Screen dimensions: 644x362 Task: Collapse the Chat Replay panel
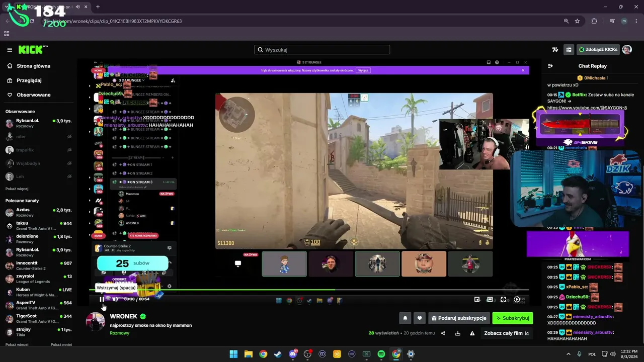coord(550,66)
